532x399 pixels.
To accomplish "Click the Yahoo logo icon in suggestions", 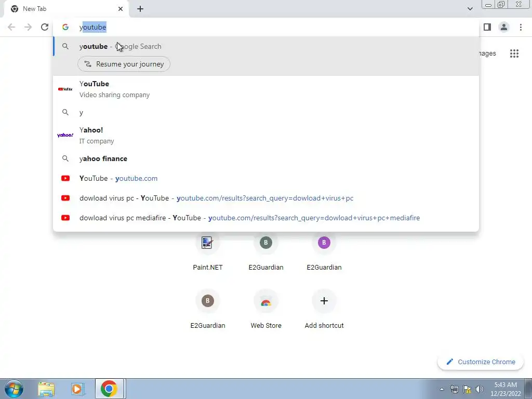I will pyautogui.click(x=65, y=135).
